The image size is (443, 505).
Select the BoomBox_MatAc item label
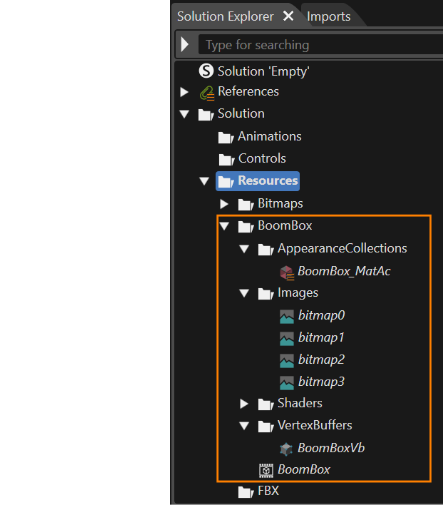[344, 271]
